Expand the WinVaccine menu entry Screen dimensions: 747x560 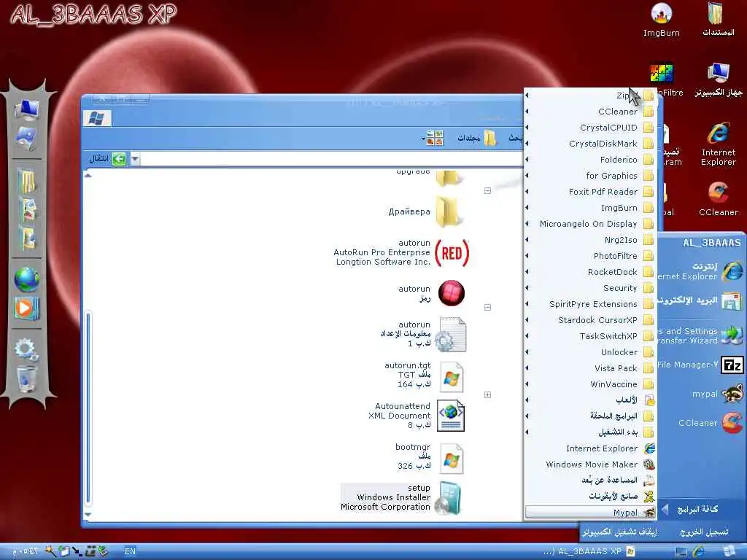590,384
